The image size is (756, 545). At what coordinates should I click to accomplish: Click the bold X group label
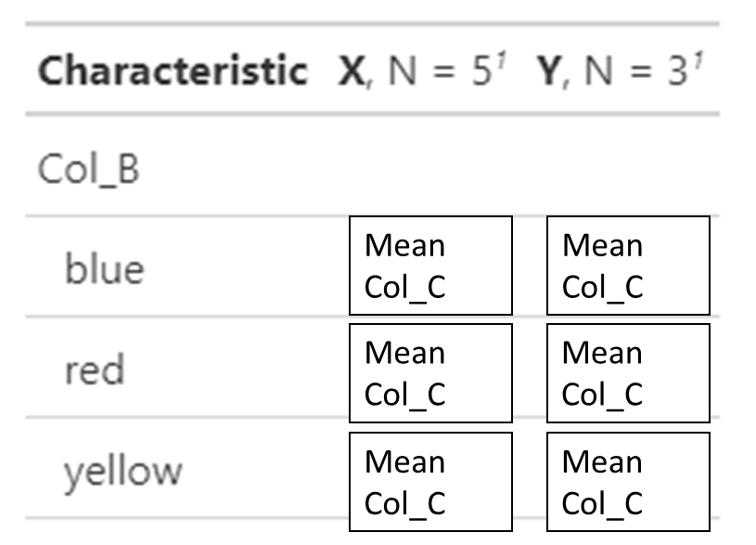352,71
